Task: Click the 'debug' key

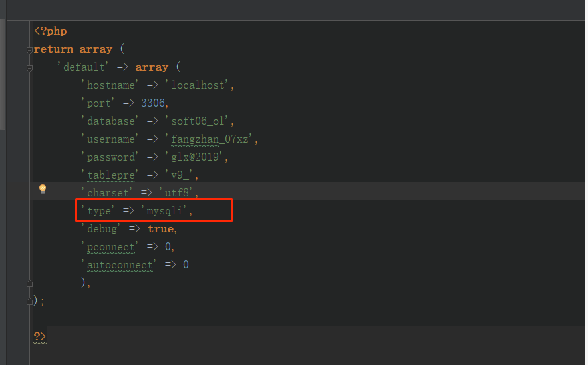Action: 101,229
